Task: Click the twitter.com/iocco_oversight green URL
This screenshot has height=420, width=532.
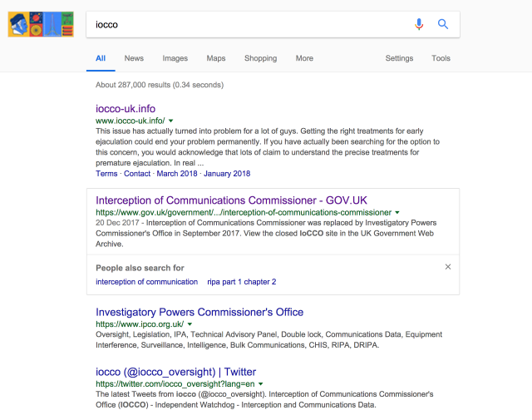Action: pos(175,384)
